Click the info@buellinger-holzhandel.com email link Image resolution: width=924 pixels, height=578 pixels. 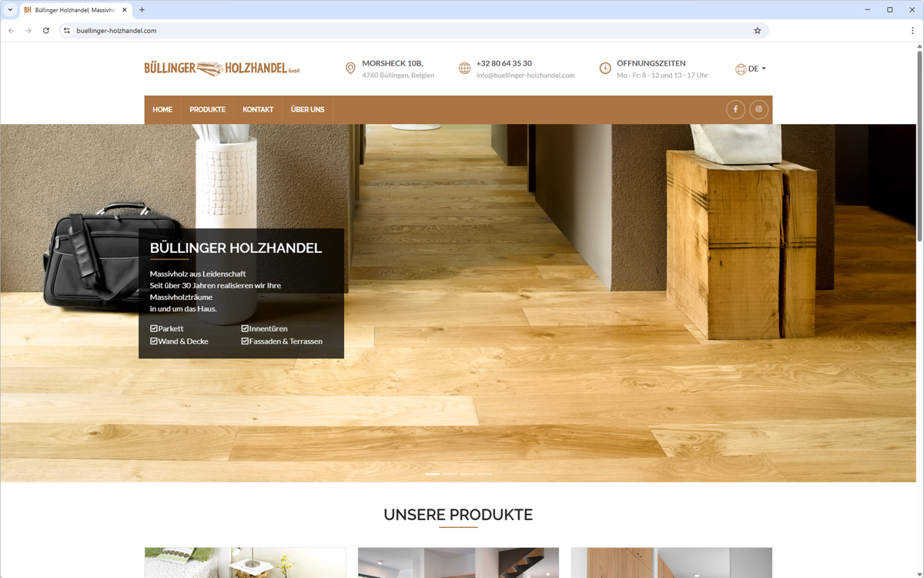[525, 76]
